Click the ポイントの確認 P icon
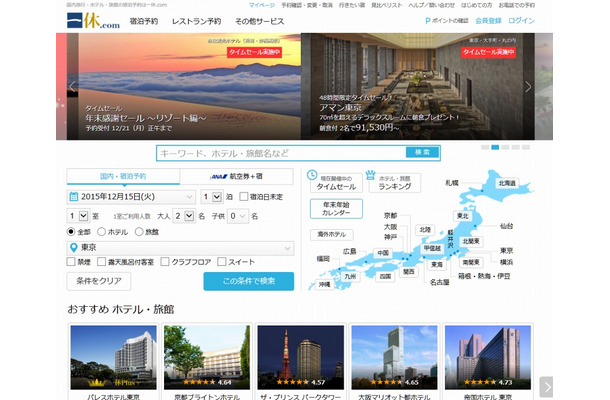The width and height of the screenshot is (610, 400). (x=428, y=21)
